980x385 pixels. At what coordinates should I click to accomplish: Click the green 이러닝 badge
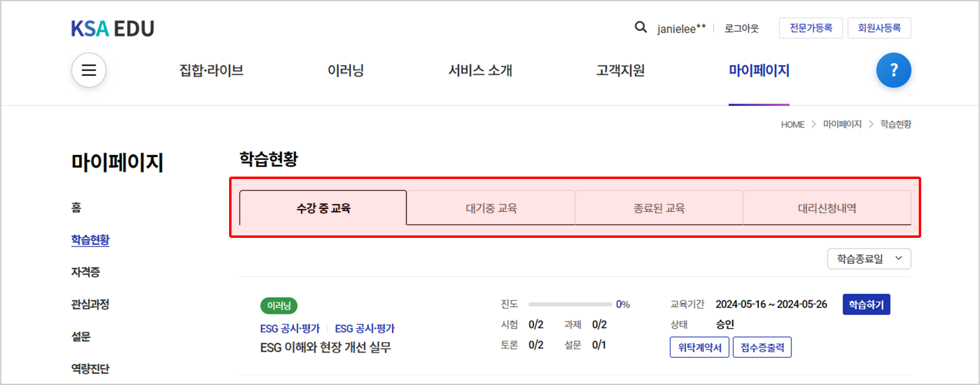tap(279, 305)
